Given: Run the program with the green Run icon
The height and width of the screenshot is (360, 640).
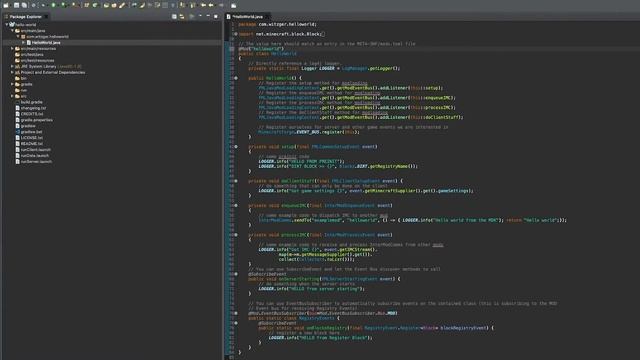Looking at the screenshot, I should pos(53,5).
